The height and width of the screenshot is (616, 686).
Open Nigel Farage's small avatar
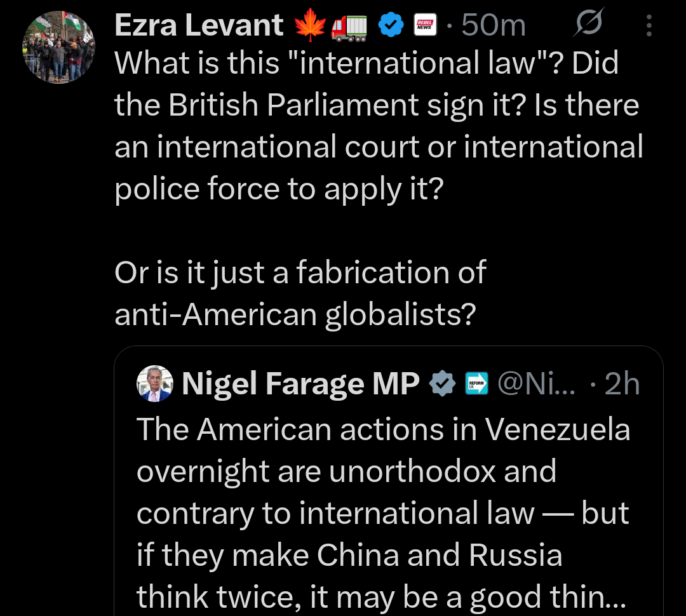[155, 384]
